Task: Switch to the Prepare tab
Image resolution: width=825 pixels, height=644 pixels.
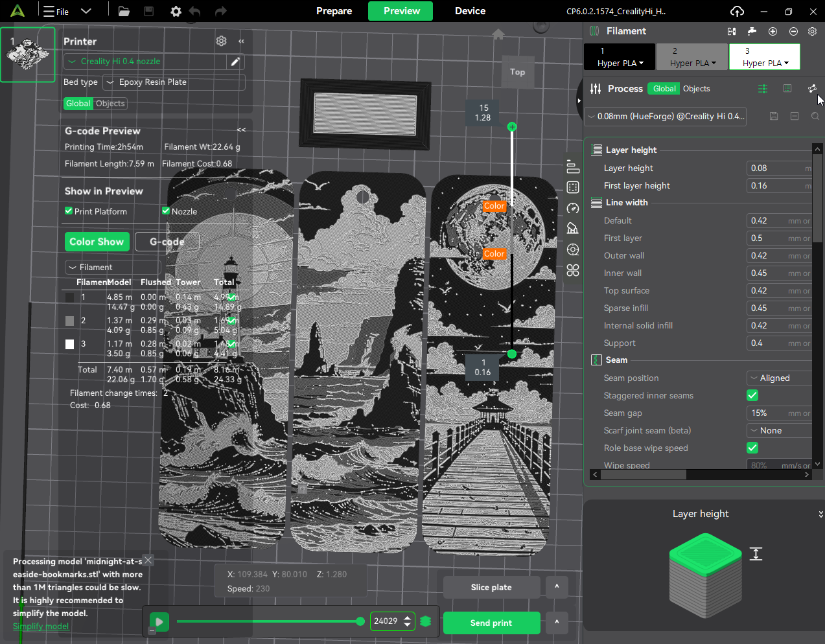Action: tap(334, 11)
